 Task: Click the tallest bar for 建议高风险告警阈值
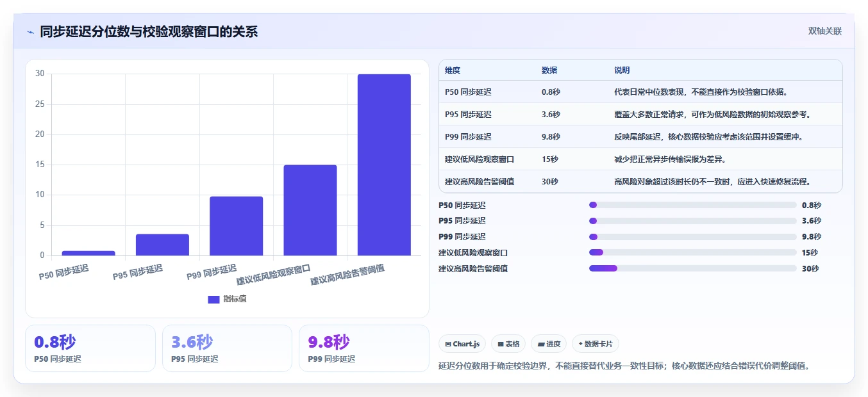coord(384,165)
